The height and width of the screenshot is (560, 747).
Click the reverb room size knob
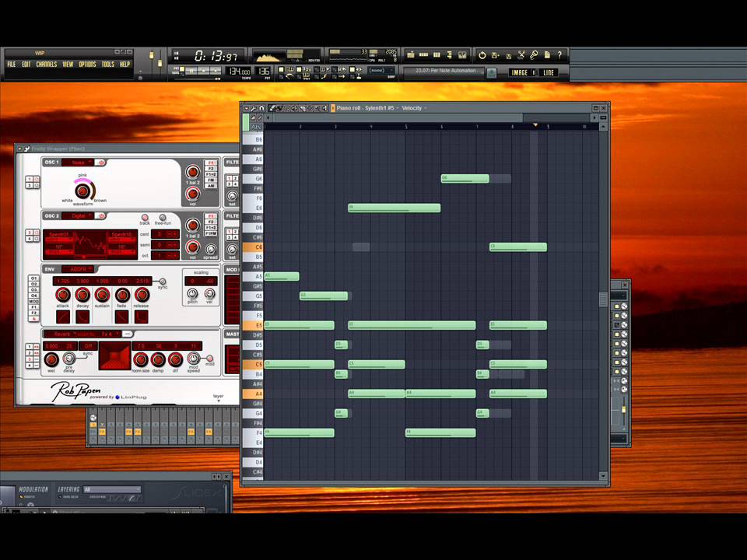[x=140, y=359]
